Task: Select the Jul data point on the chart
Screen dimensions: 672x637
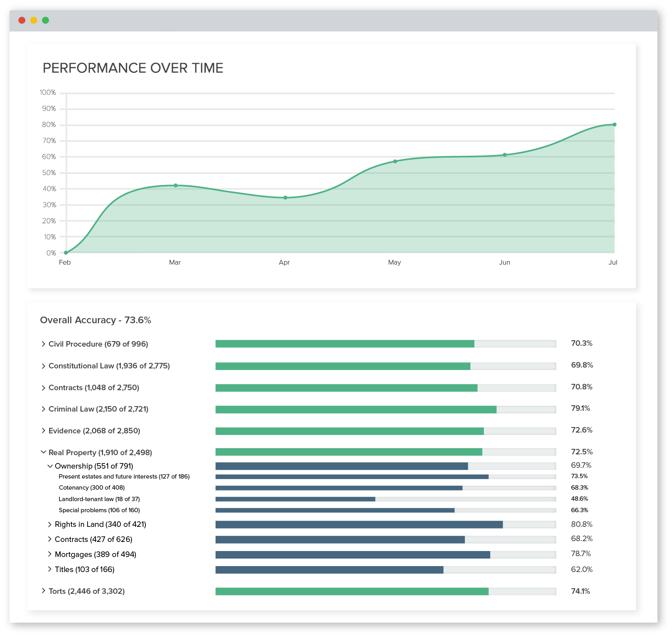Action: click(x=614, y=124)
